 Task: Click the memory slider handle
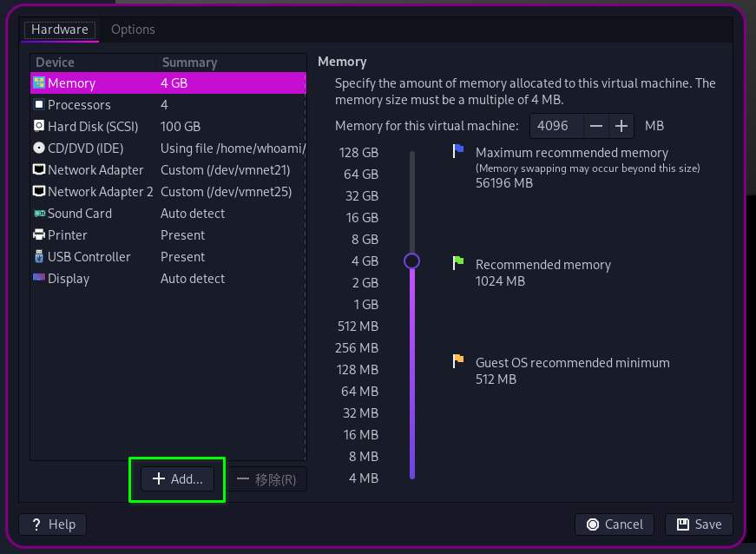(x=412, y=261)
